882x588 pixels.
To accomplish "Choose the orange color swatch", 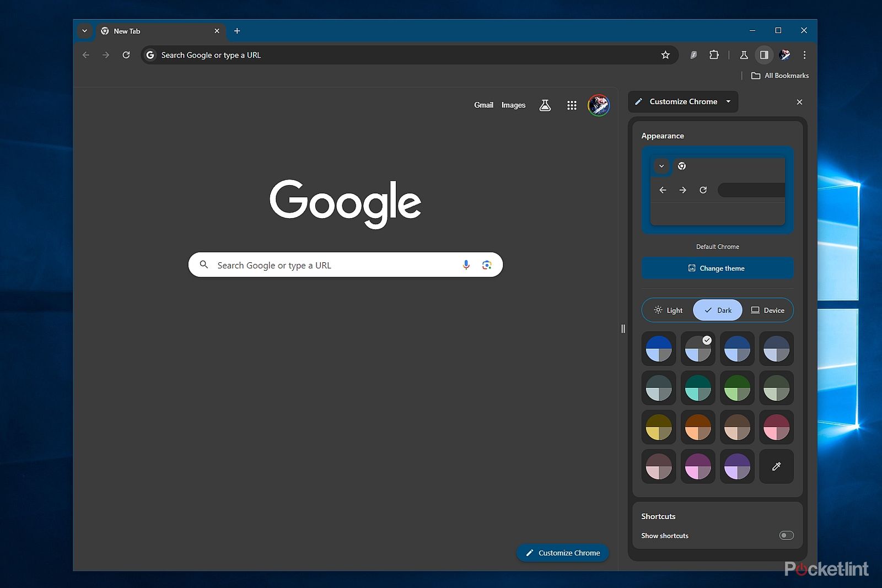I will [698, 427].
